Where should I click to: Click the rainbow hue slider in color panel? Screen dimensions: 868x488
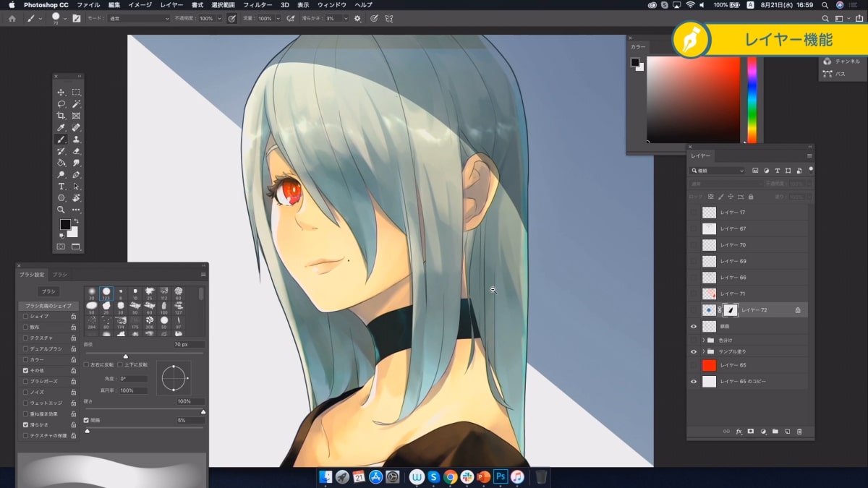tap(752, 100)
